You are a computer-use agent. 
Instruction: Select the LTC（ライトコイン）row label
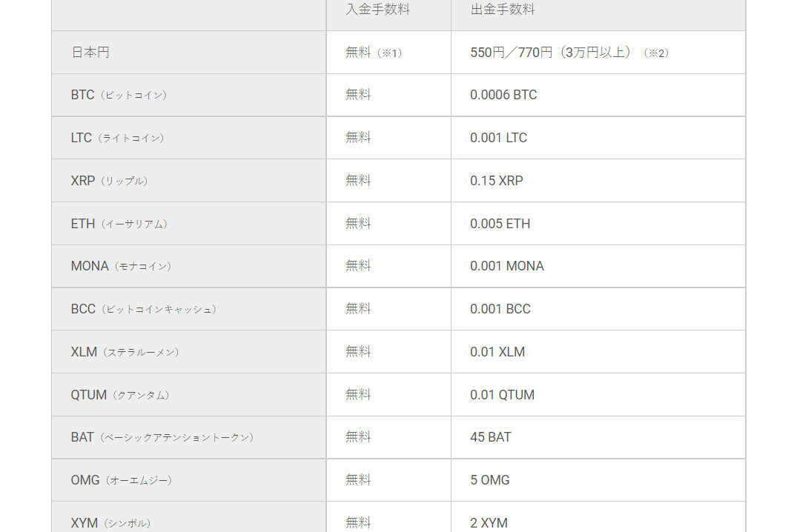(117, 138)
